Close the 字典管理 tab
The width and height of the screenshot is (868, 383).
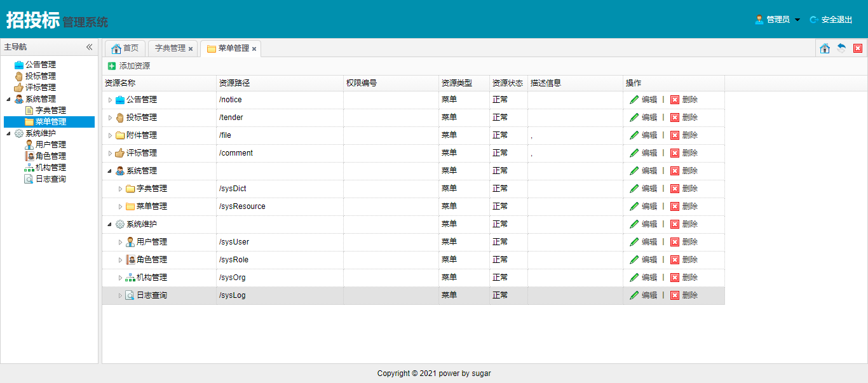191,49
